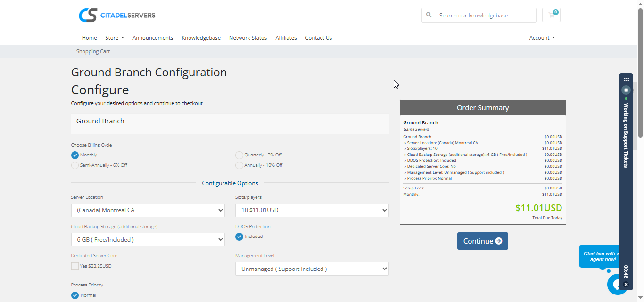The image size is (644, 302).
Task: Click the grid dots handle on side widget
Action: 626,79
